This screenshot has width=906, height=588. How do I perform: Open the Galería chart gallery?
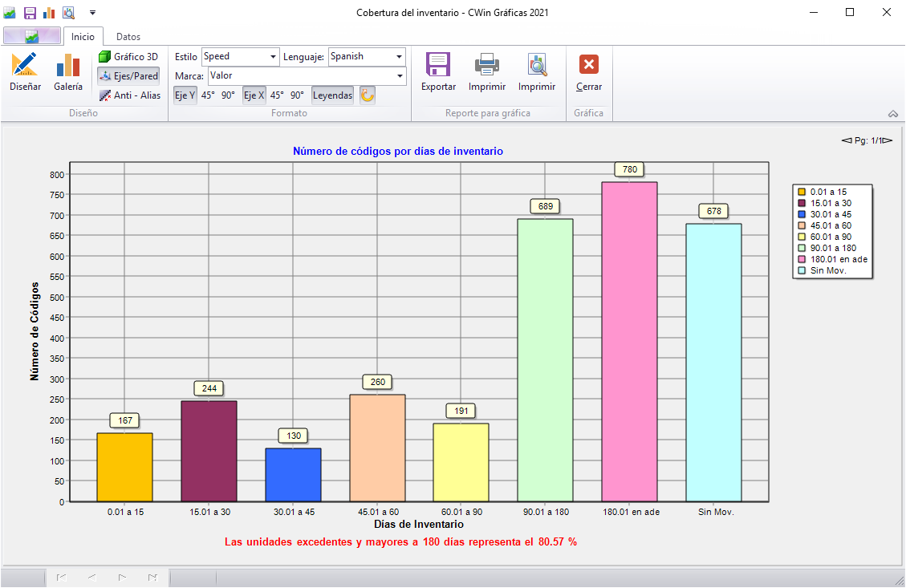[67, 71]
